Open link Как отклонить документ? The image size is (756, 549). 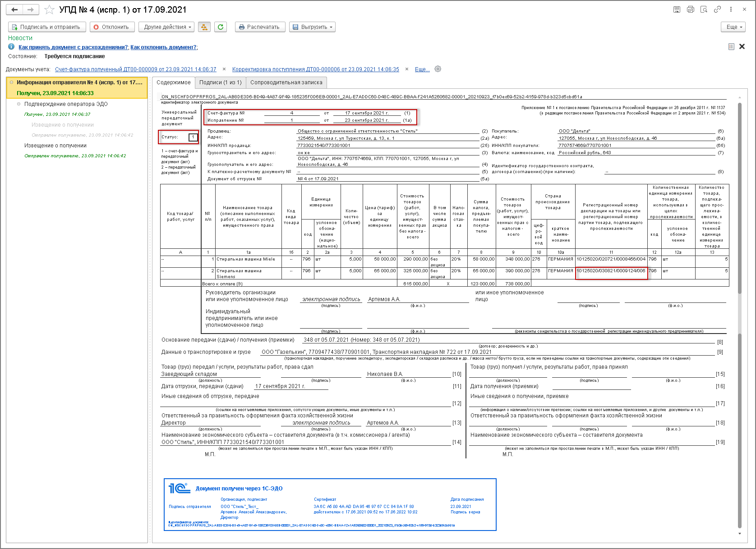click(163, 47)
